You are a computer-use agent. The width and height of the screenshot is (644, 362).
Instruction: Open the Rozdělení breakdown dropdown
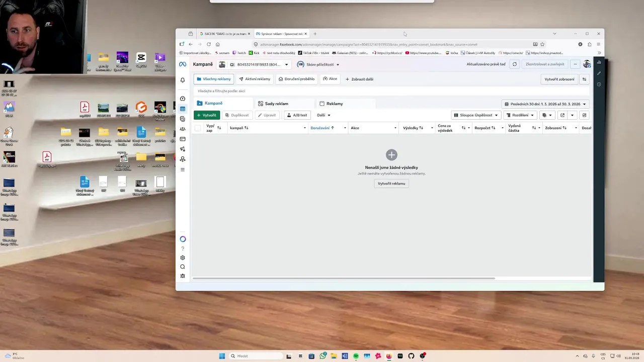520,115
